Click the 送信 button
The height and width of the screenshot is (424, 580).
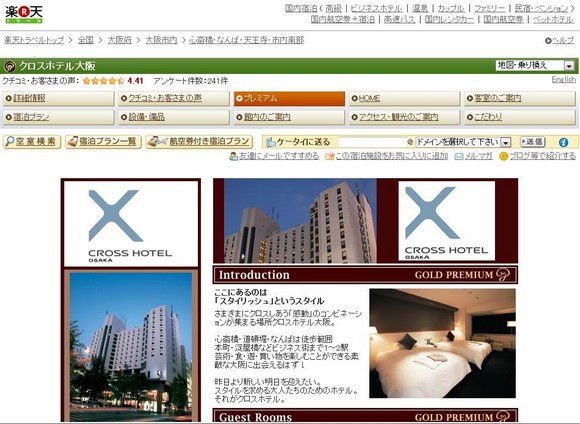click(533, 142)
